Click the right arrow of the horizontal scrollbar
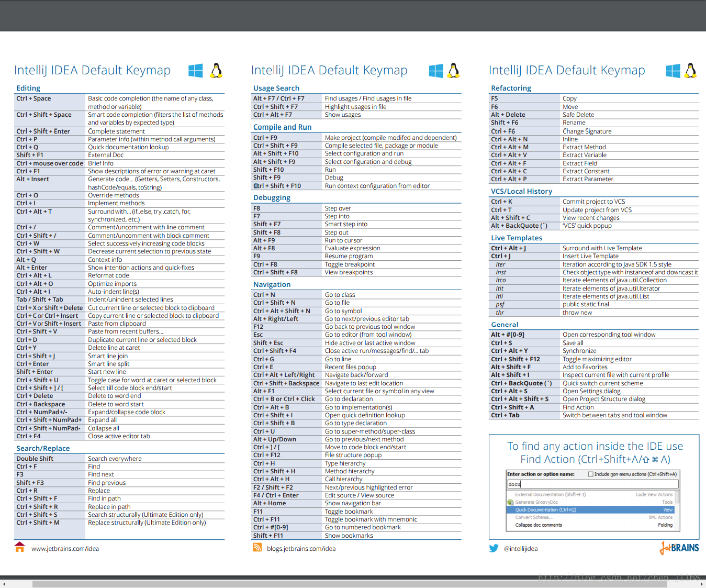 click(702, 584)
